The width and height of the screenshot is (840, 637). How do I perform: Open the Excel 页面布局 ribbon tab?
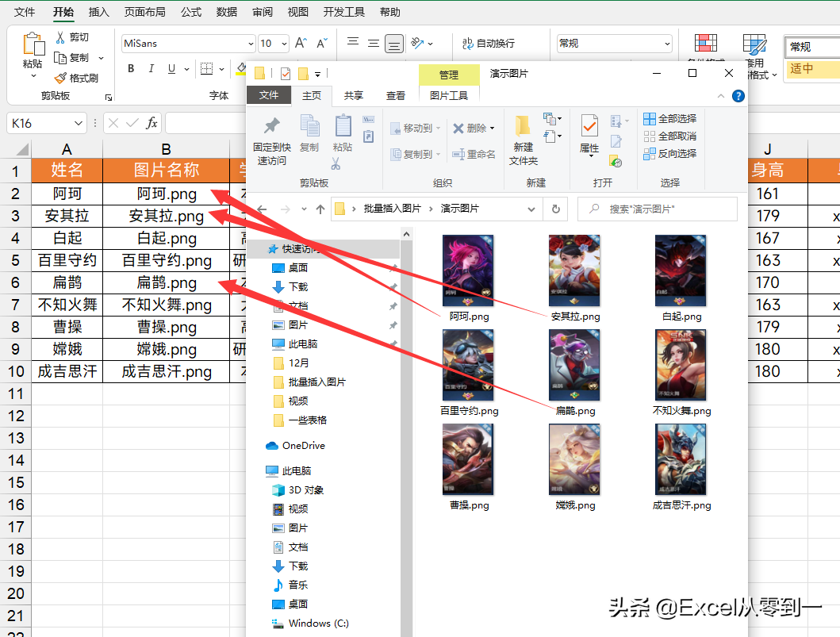[x=144, y=12]
